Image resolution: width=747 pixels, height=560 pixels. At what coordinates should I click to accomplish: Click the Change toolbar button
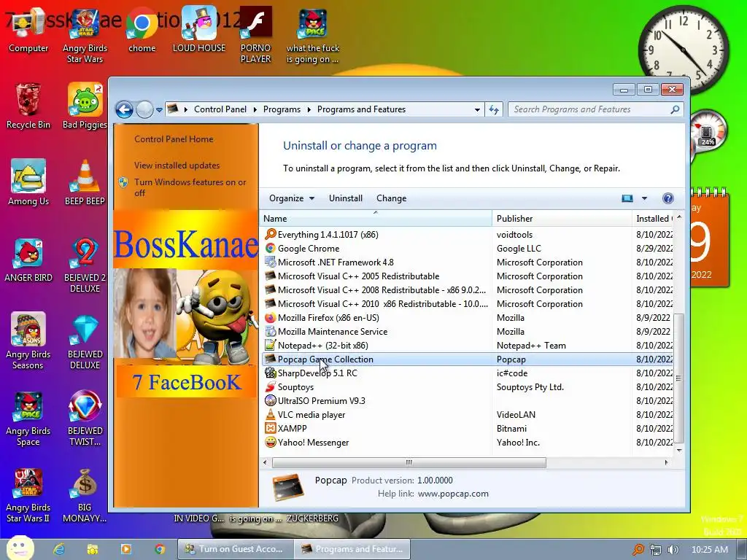pyautogui.click(x=391, y=198)
